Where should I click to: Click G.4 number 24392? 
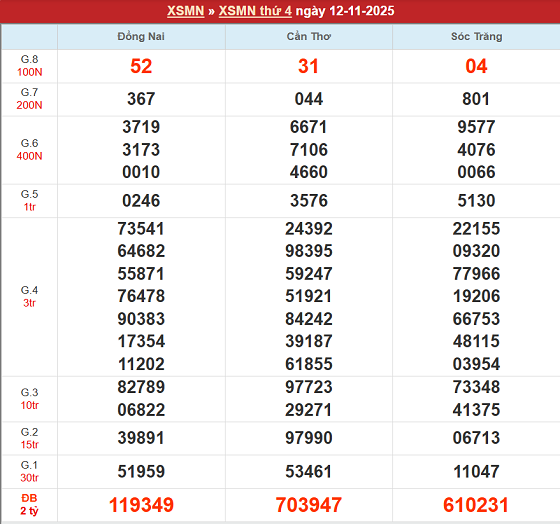309,229
